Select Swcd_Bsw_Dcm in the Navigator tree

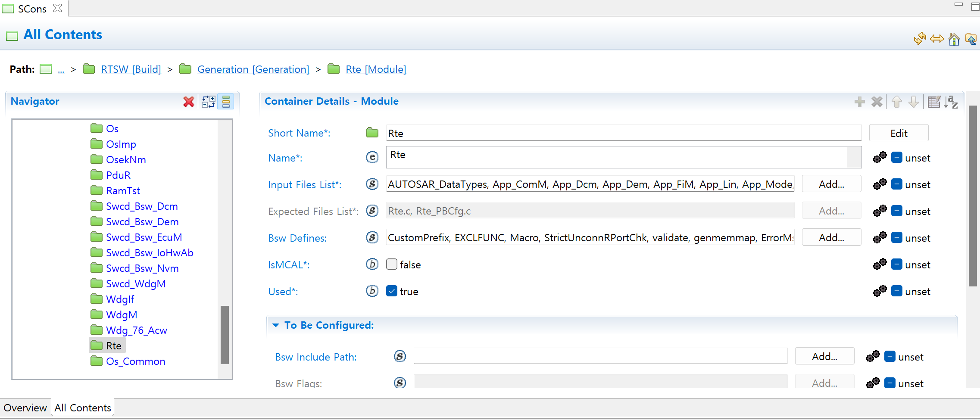142,206
